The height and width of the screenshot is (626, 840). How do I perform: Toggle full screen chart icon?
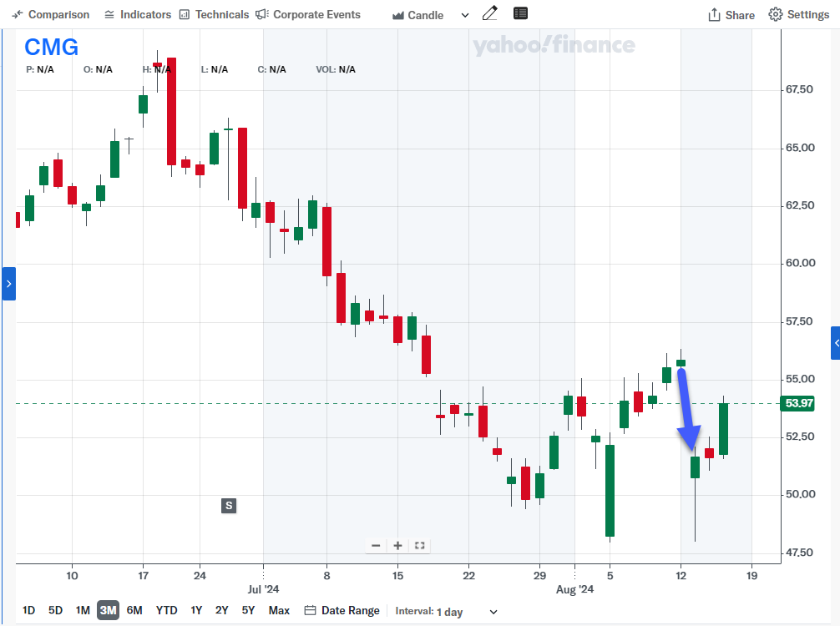tap(419, 546)
